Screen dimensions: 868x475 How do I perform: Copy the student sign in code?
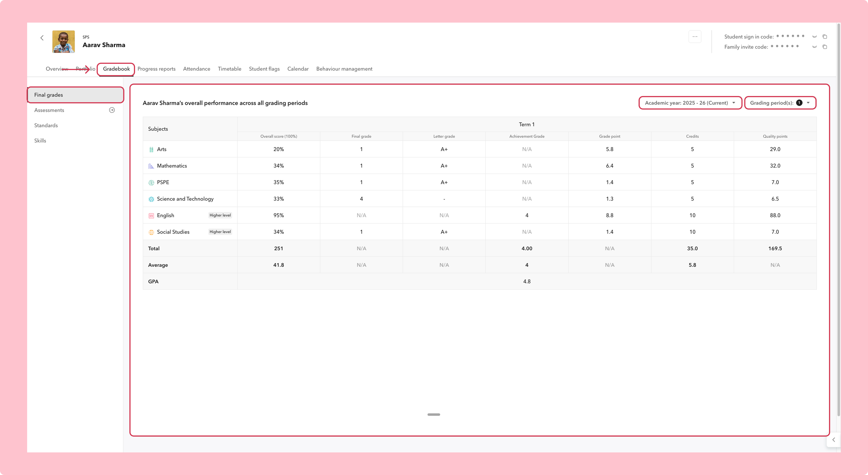[825, 37]
